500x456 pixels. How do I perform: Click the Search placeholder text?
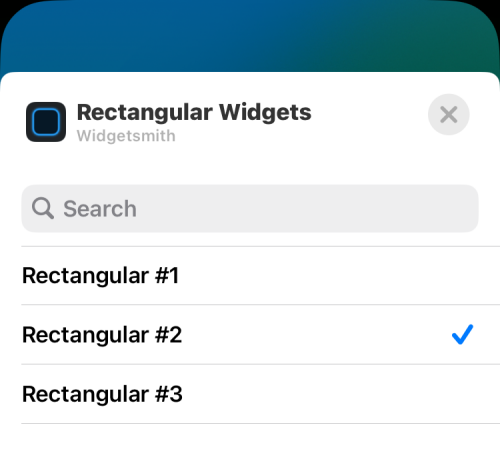[x=100, y=209]
